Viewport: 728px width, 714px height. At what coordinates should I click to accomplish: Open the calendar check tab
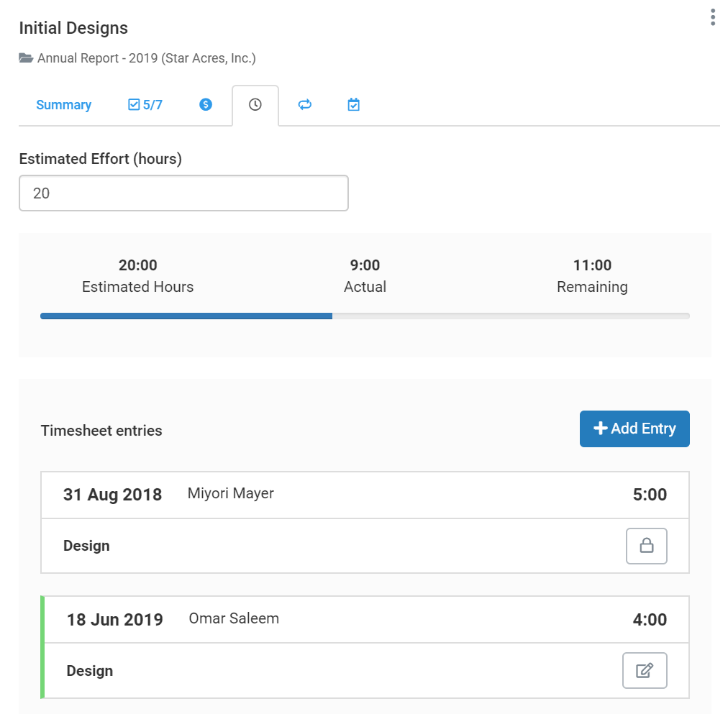pyautogui.click(x=354, y=105)
